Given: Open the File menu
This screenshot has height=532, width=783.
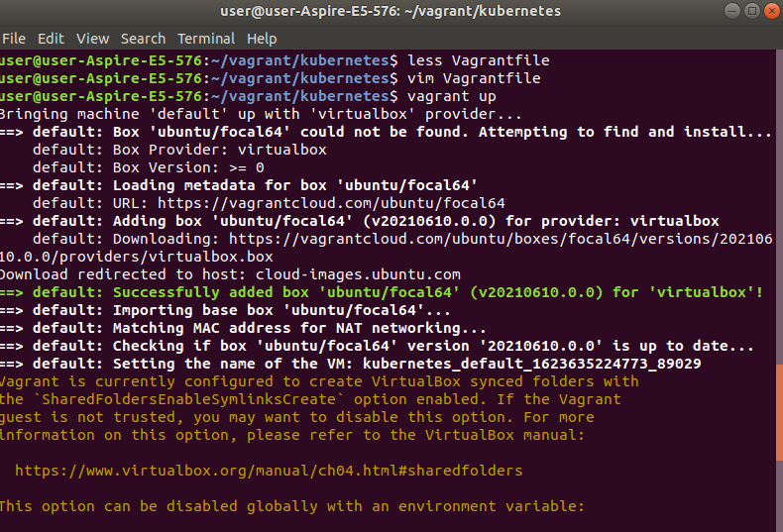Looking at the screenshot, I should [14, 39].
